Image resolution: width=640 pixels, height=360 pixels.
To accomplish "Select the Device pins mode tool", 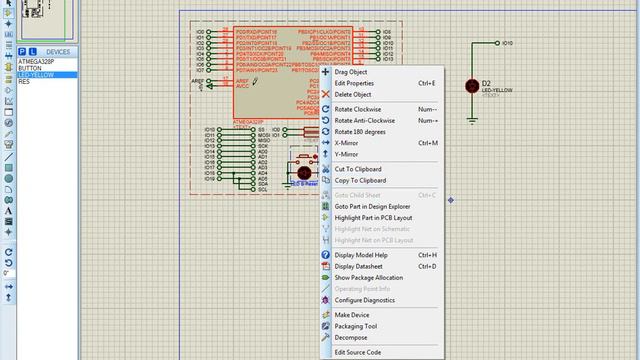I will (x=8, y=90).
